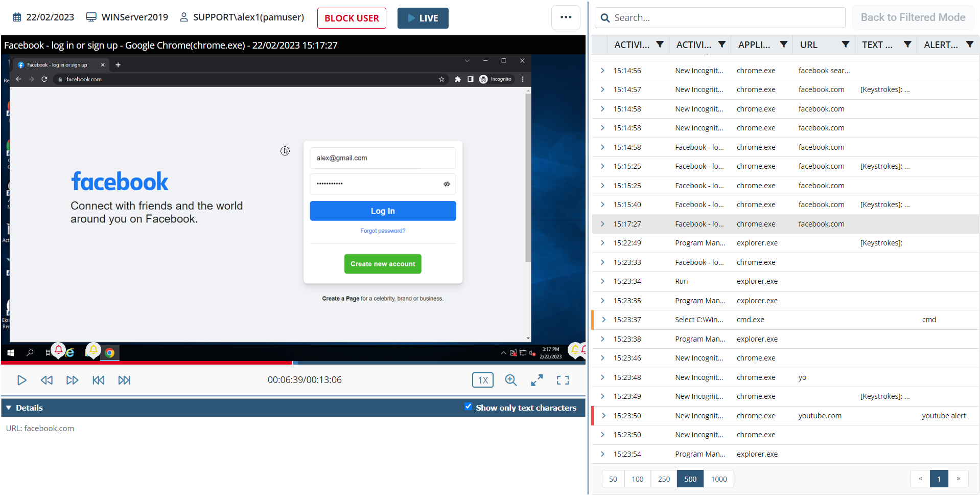Collapse the Details panel

click(9, 408)
